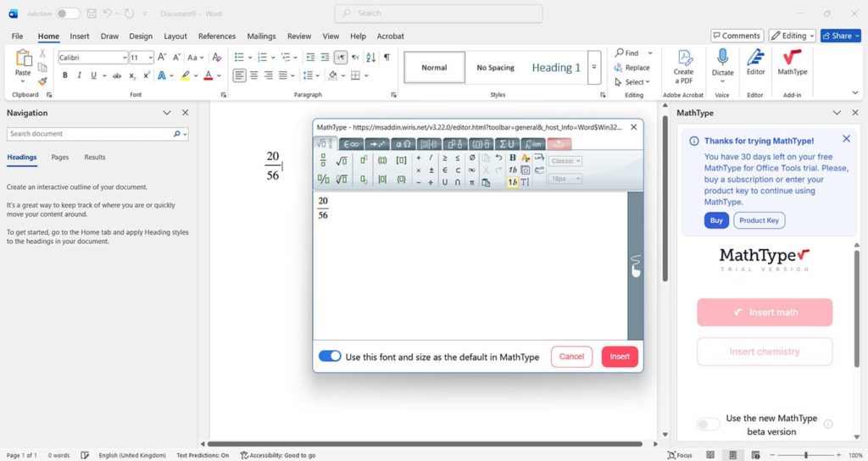Open the File menu
Screen dimensions: 868x461
(17, 36)
